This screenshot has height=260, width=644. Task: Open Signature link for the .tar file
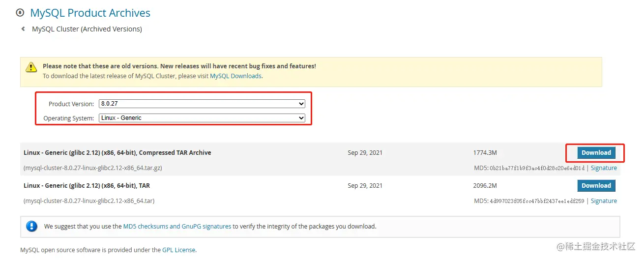[x=604, y=201]
